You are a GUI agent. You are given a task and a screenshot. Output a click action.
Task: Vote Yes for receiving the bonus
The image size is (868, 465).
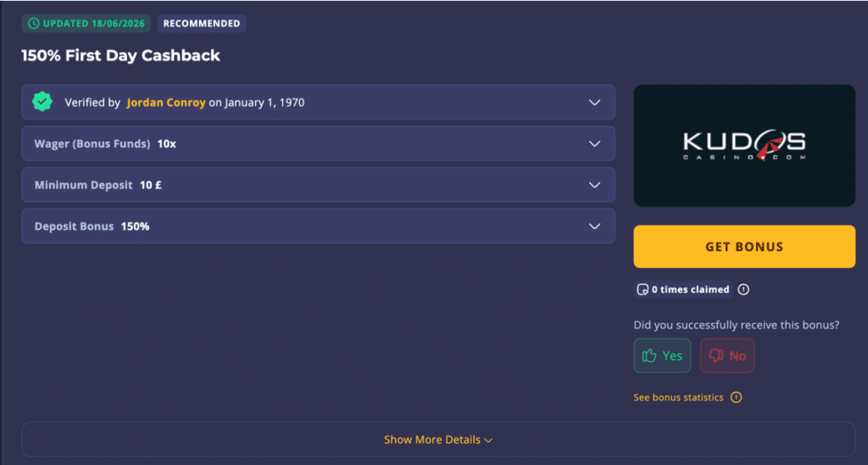pyautogui.click(x=662, y=356)
